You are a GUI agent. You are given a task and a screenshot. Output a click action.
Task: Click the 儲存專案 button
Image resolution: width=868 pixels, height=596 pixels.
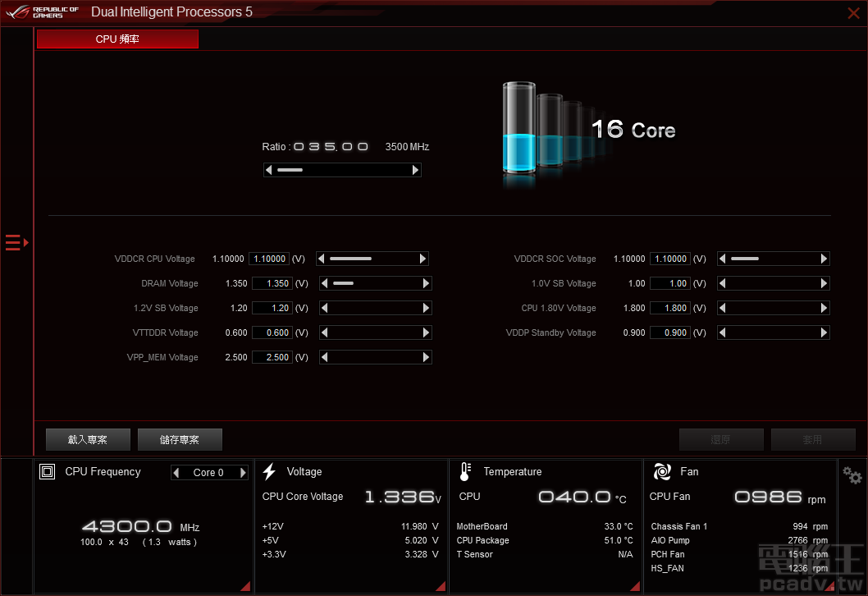tap(179, 439)
